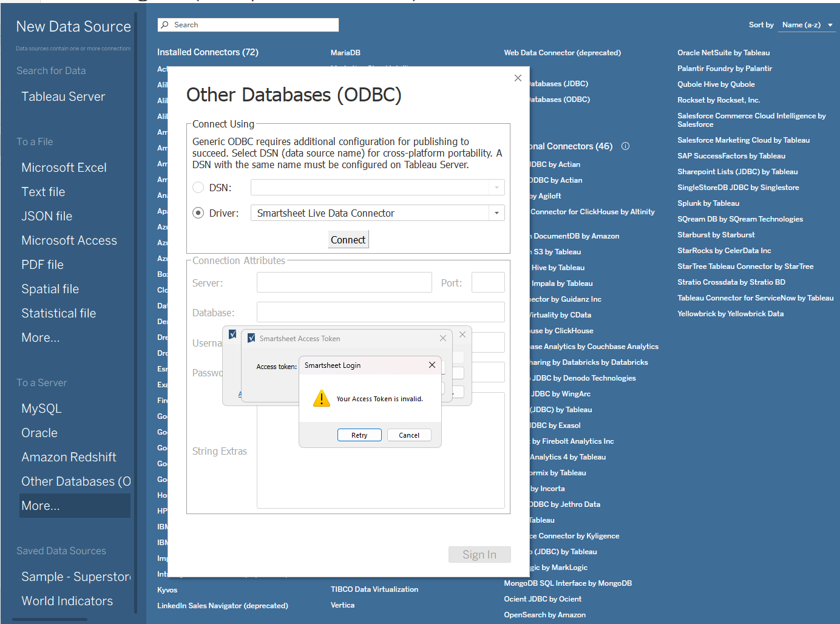Viewport: 840px width, 624px height.
Task: Select Qubole Hive by Qubole connector
Action: coord(716,84)
